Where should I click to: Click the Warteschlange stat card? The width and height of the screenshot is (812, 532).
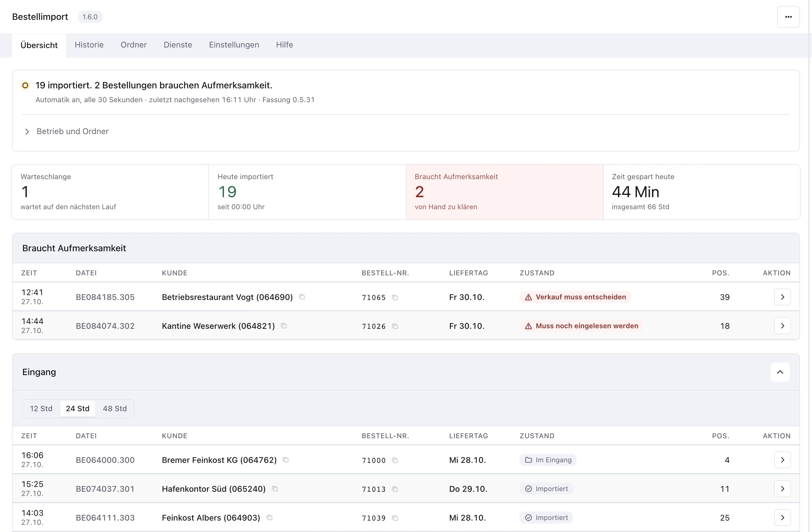tap(110, 192)
